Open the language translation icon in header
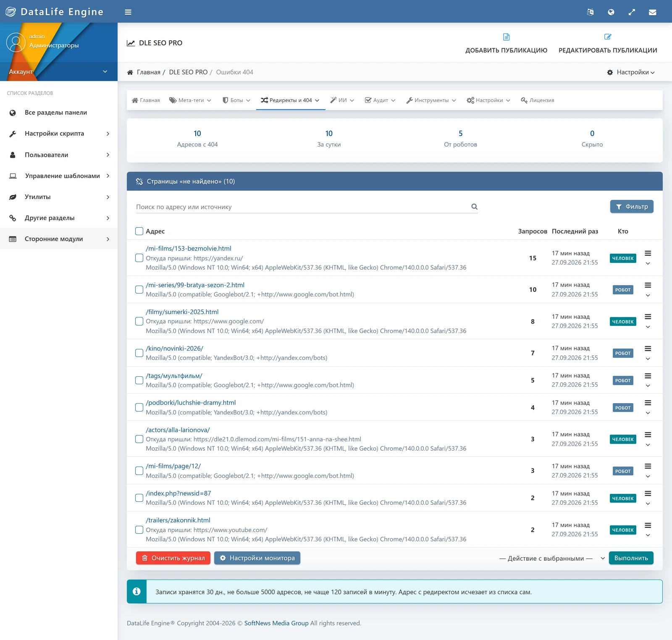The image size is (672, 640). coord(590,12)
